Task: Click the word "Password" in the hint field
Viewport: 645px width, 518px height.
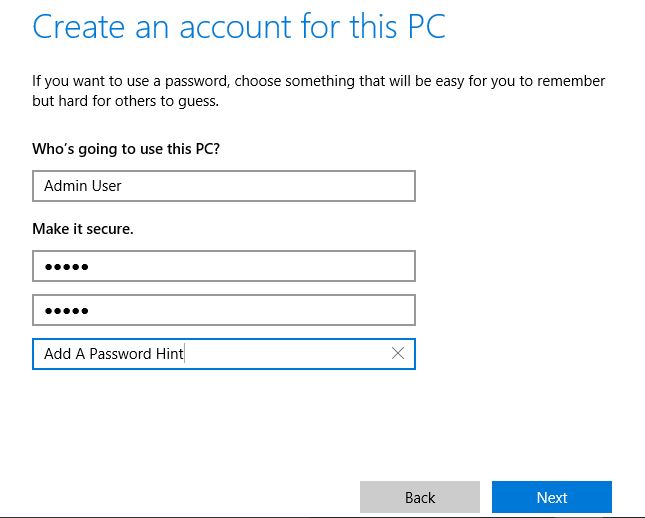Action: tap(120, 354)
